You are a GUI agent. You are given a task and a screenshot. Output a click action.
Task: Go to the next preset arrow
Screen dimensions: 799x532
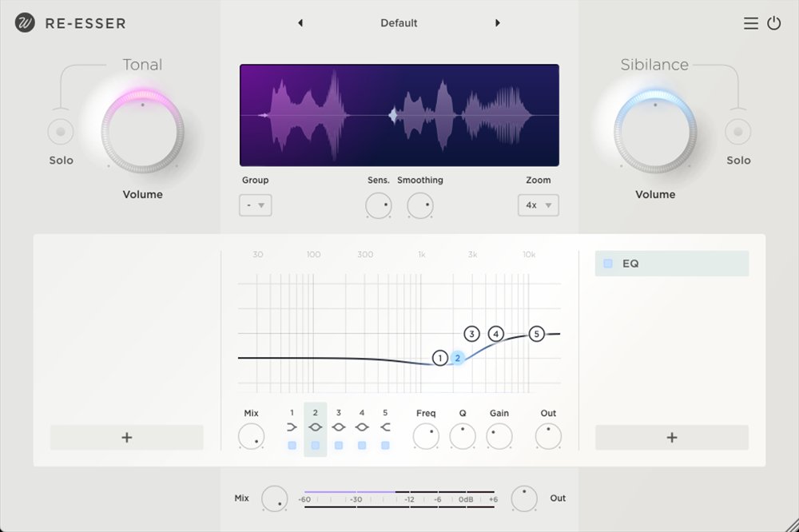(x=497, y=23)
